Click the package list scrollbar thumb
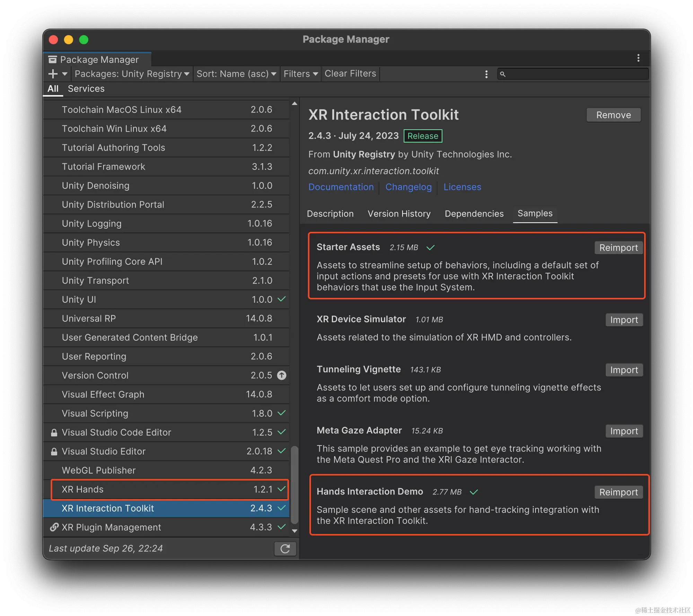The height and width of the screenshot is (616, 693). 295,485
